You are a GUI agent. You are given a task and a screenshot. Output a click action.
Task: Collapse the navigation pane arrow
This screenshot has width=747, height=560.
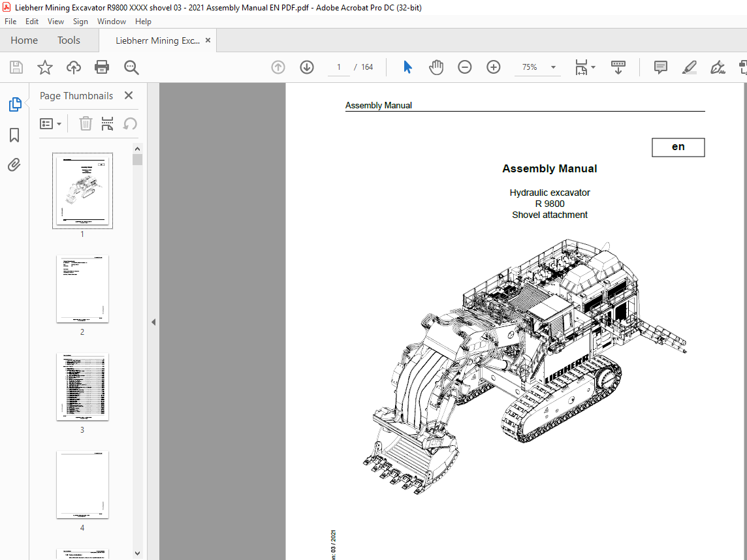click(x=153, y=322)
